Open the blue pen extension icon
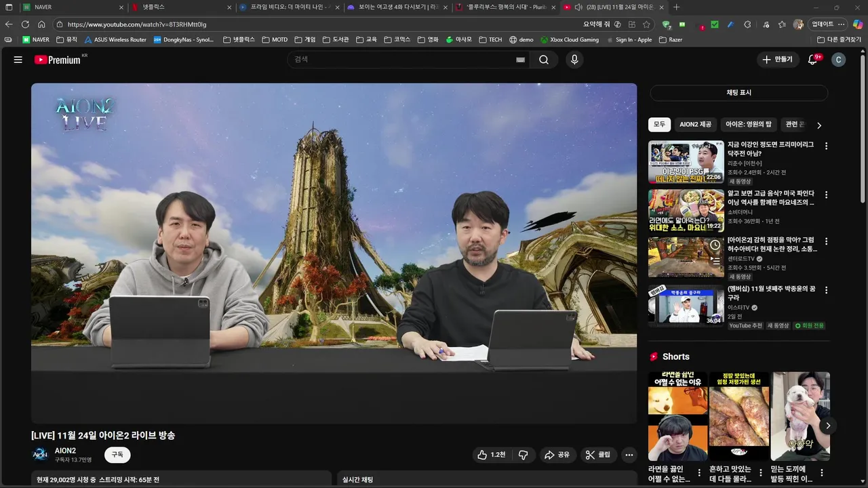 [x=730, y=24]
